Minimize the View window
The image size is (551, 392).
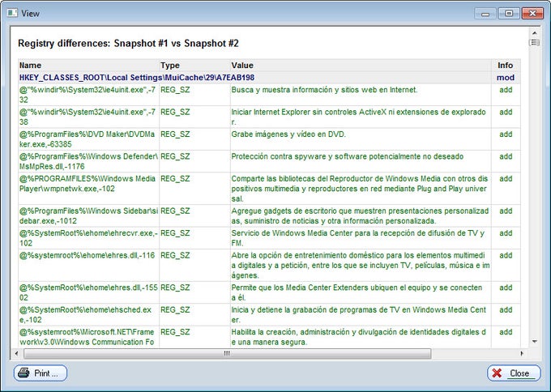coord(485,14)
